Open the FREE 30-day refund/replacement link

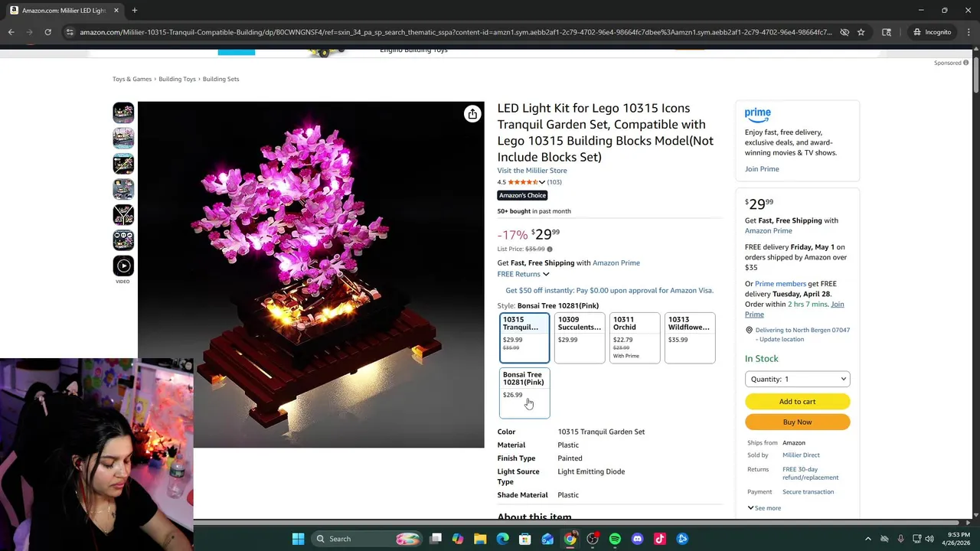(x=810, y=473)
